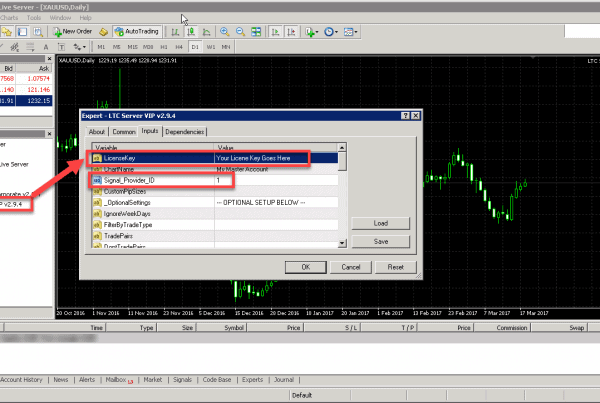Select the _OptionalSettings row

coord(215,202)
